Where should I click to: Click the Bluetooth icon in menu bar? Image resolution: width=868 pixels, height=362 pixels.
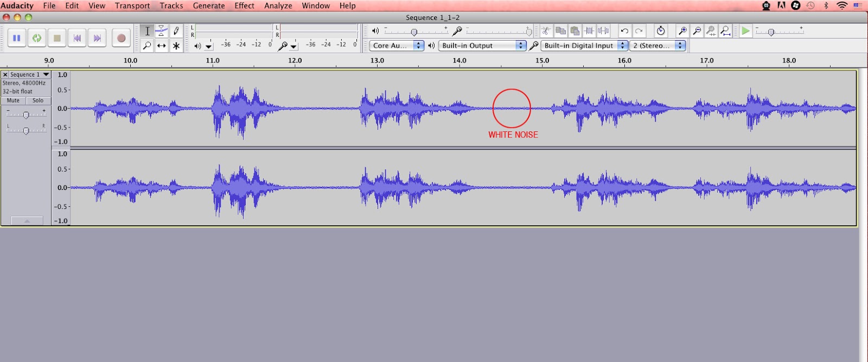pos(826,5)
